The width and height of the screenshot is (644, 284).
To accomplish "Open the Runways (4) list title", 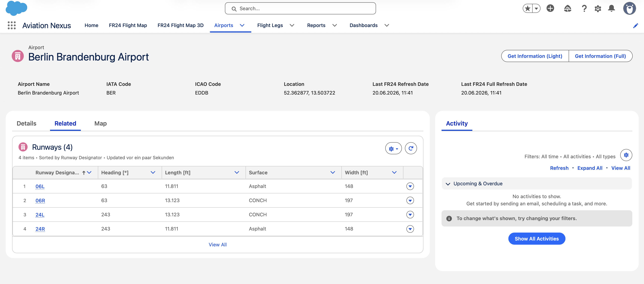I will [x=52, y=147].
